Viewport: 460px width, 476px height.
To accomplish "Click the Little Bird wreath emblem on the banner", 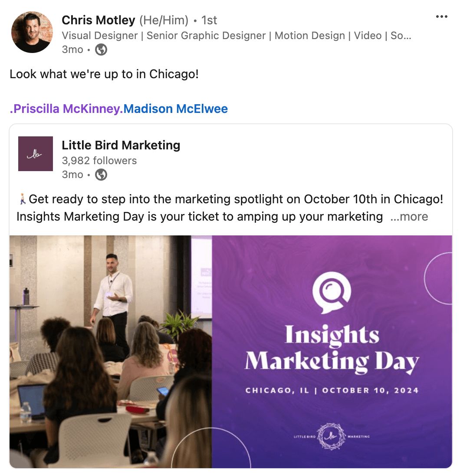I will 331,436.
